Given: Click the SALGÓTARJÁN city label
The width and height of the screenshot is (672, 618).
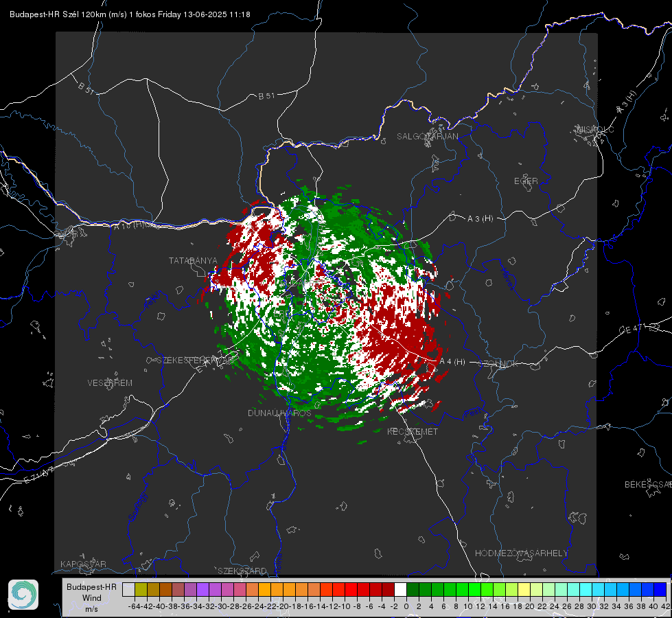Looking at the screenshot, I should click(x=427, y=137).
